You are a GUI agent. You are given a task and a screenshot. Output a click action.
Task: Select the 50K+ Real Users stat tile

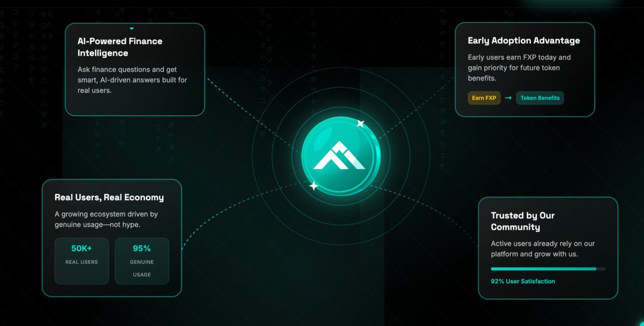click(82, 261)
